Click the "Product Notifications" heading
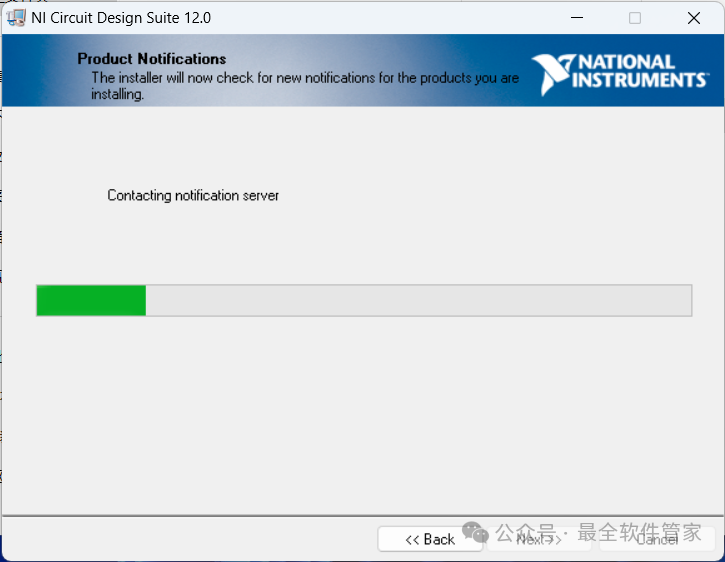 coord(152,59)
